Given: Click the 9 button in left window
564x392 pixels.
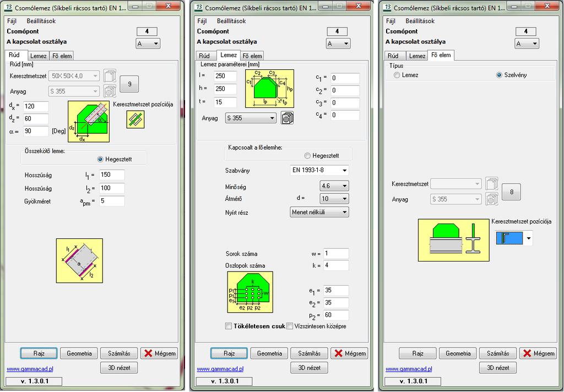Looking at the screenshot, I should [129, 84].
